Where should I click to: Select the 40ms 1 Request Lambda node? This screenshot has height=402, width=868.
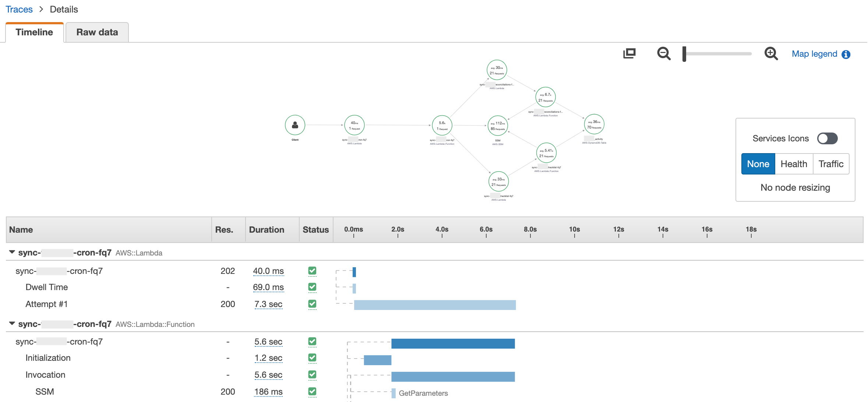(x=354, y=125)
